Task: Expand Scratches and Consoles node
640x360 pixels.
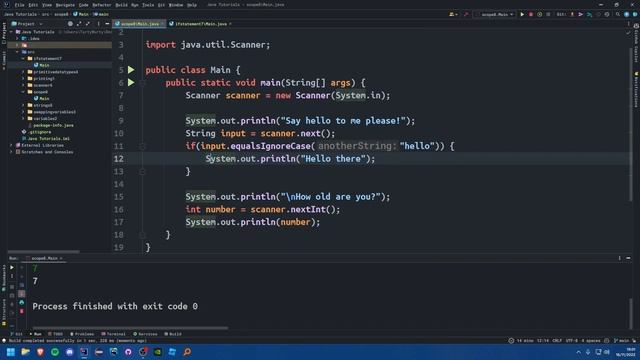Action: click(11, 152)
